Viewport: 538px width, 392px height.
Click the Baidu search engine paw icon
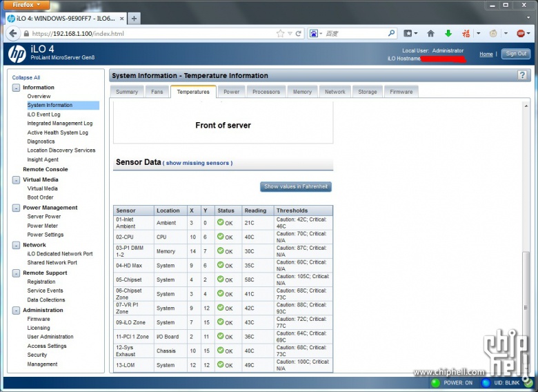click(314, 33)
